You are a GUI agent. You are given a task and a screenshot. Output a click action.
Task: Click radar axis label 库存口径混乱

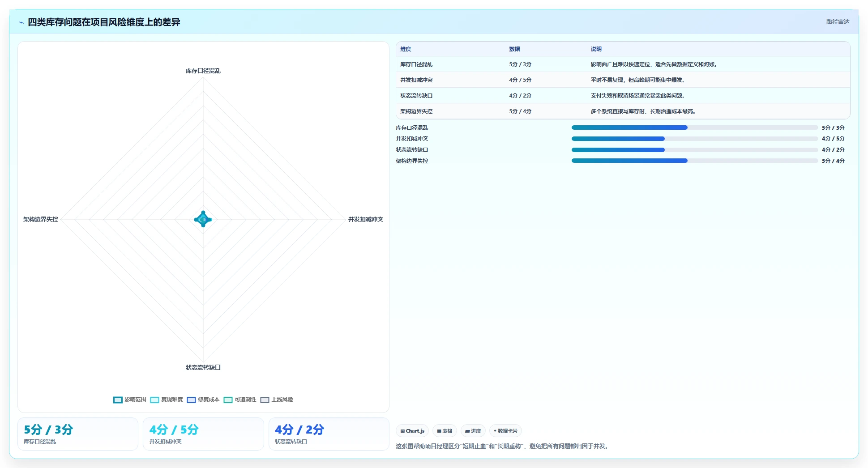tap(203, 71)
